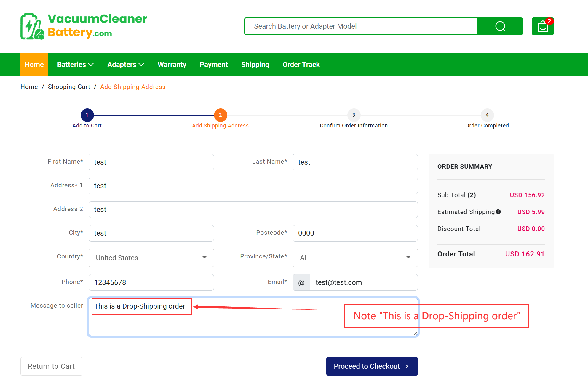Click the Return to Cart button
This screenshot has width=588, height=388.
51,366
